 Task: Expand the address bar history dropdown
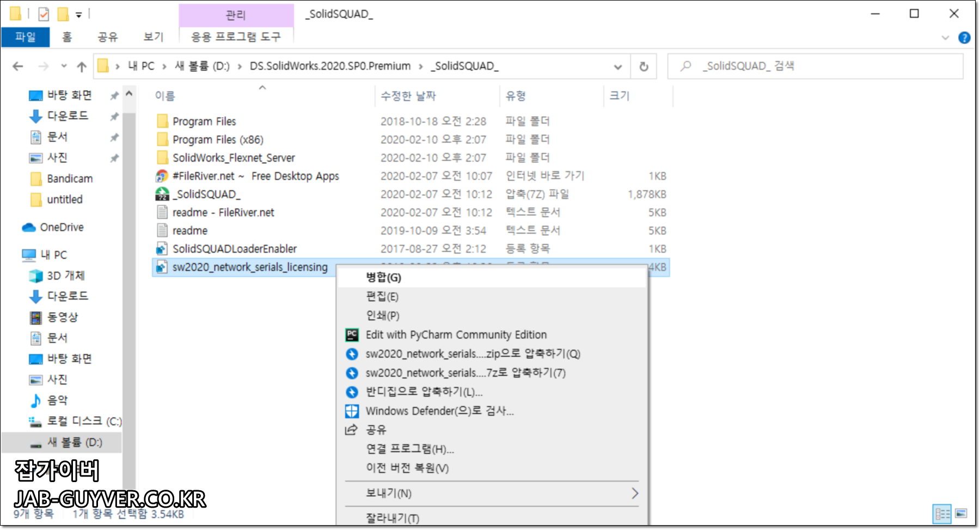click(618, 67)
